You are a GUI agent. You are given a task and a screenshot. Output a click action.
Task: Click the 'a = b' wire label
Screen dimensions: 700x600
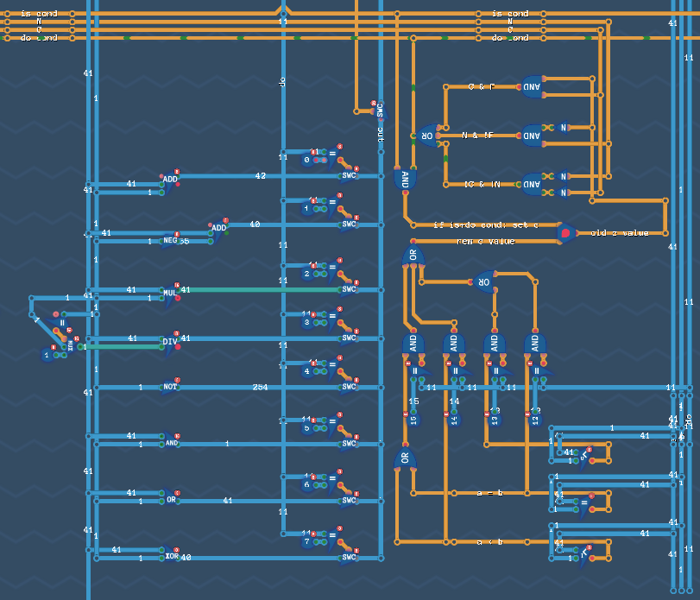pyautogui.click(x=489, y=493)
